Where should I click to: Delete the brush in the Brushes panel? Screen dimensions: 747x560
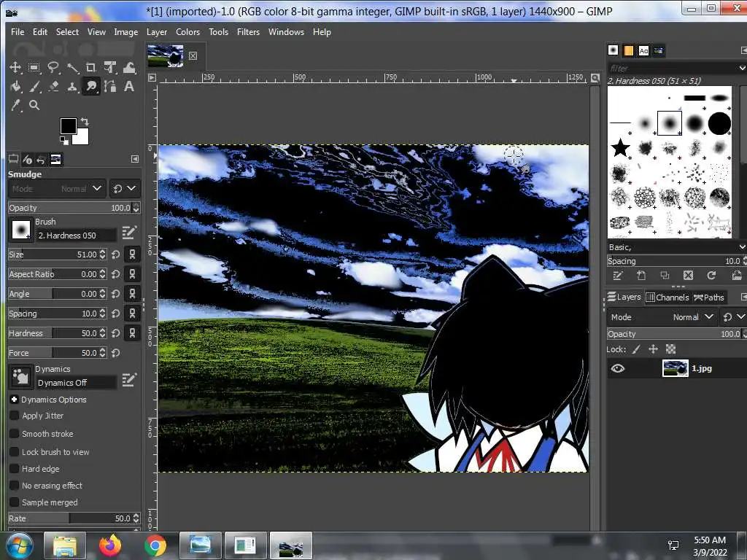point(688,275)
